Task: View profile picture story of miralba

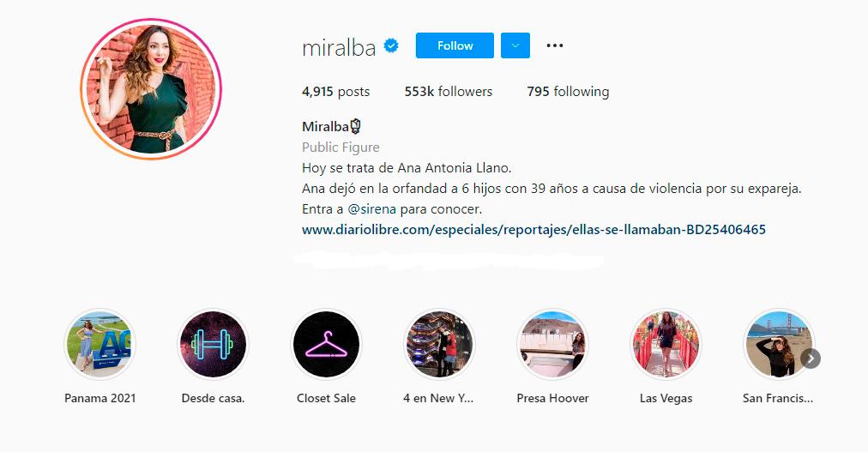Action: point(151,89)
